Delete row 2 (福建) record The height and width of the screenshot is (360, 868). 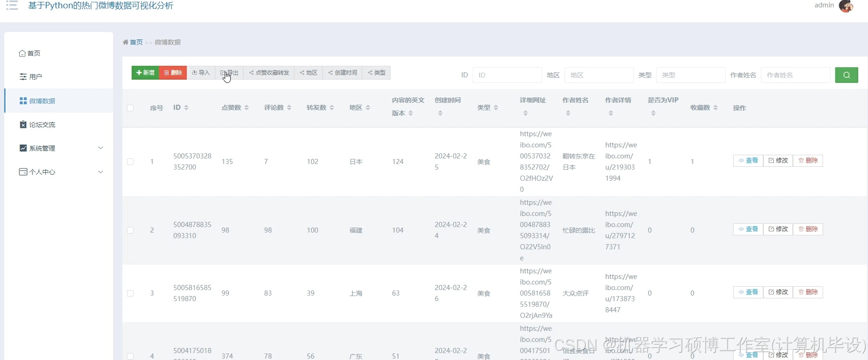pyautogui.click(x=808, y=229)
